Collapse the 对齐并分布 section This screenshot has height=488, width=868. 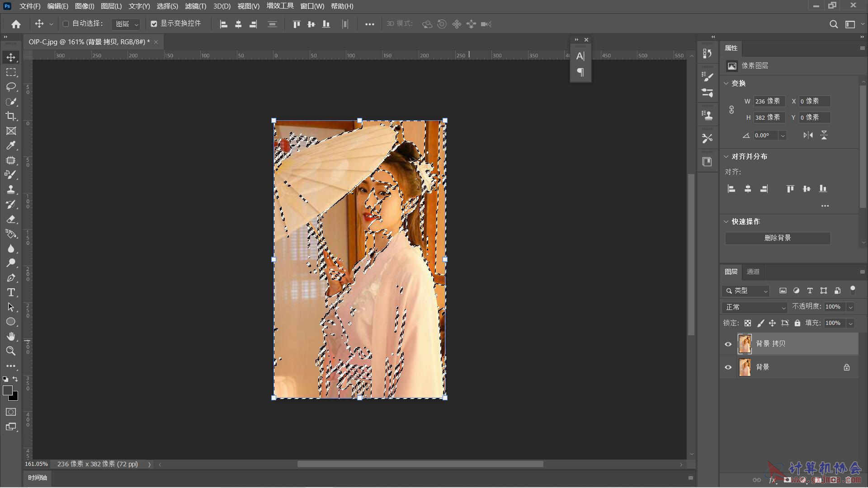point(726,156)
